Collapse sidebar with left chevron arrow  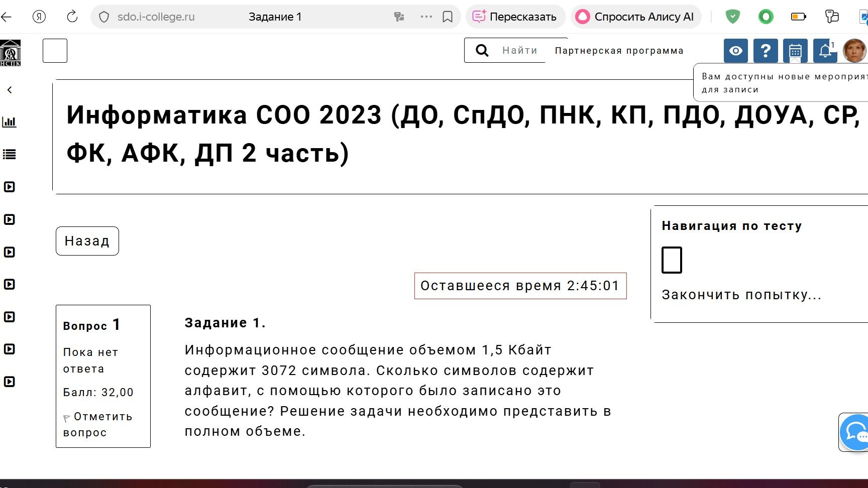coord(10,90)
